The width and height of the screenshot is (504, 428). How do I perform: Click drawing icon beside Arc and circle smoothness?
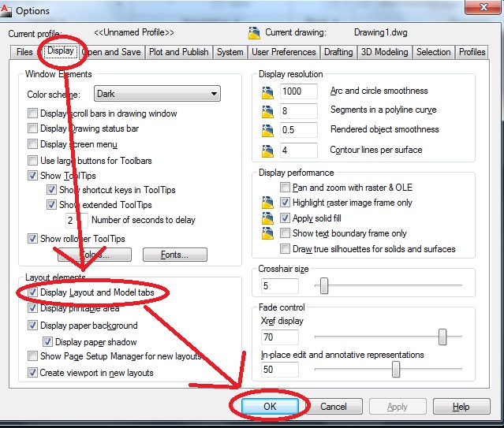(x=267, y=92)
